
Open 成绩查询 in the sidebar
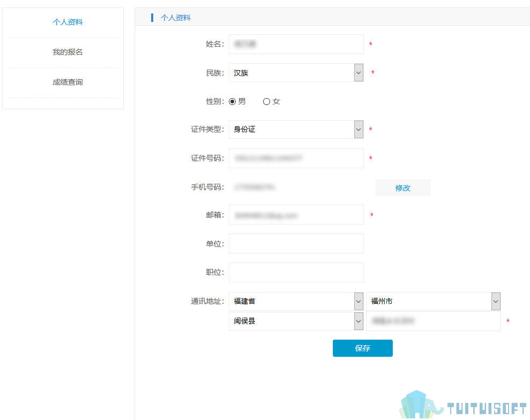(x=68, y=82)
